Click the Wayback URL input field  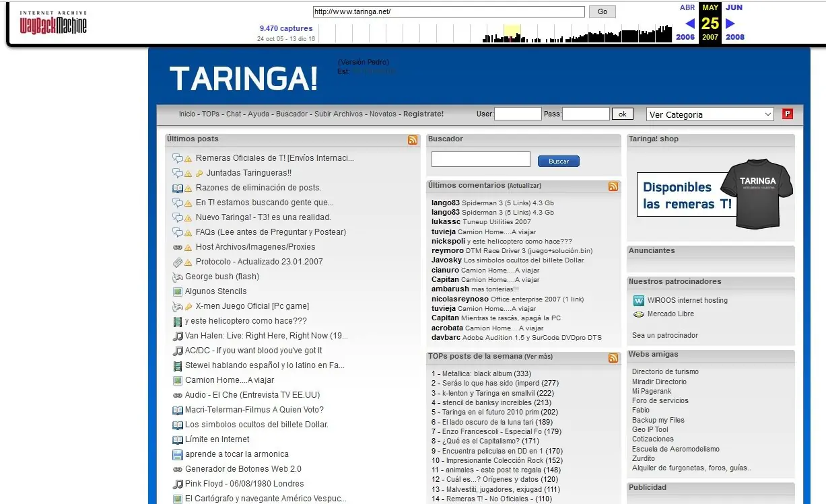[x=449, y=11]
